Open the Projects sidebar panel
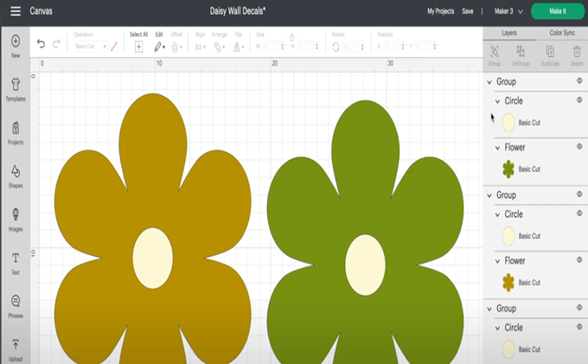Screen dimensions: 588x364 [16, 133]
